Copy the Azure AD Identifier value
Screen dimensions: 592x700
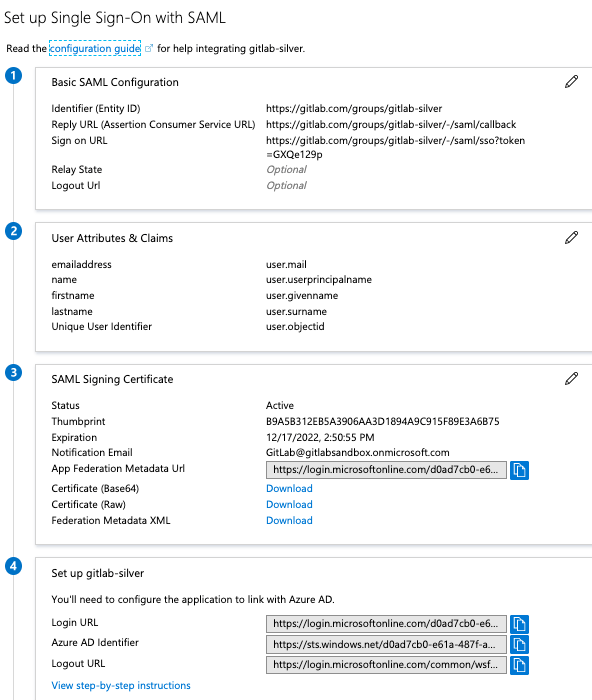(x=519, y=644)
